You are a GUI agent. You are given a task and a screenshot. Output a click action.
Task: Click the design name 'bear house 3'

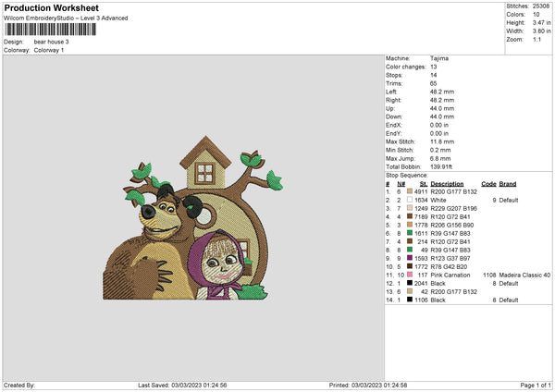(51, 42)
